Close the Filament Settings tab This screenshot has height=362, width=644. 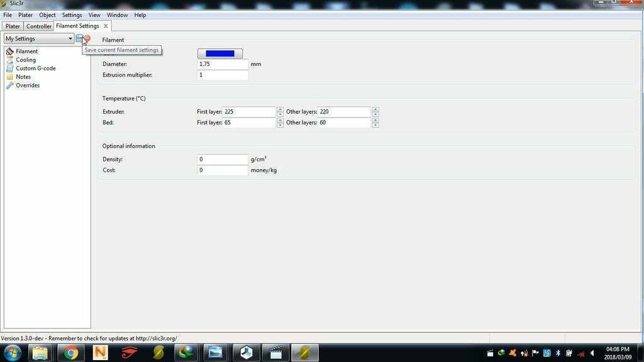point(106,26)
